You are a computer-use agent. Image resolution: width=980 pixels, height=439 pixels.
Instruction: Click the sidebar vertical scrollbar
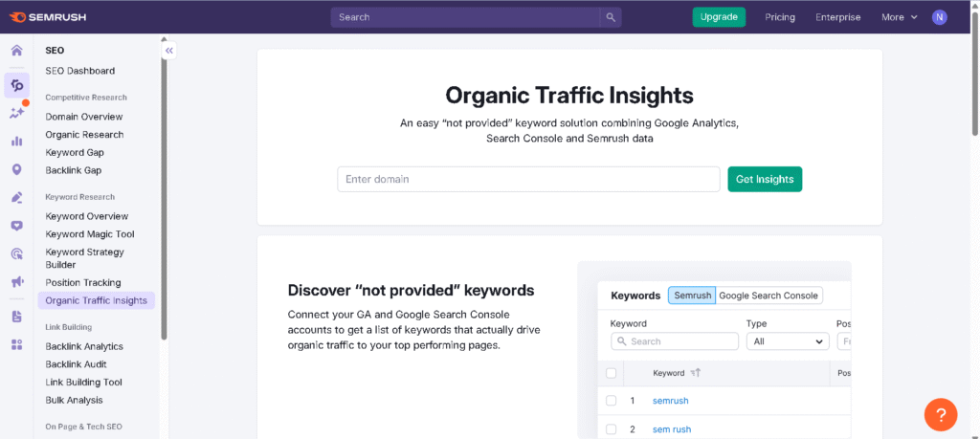click(164, 191)
